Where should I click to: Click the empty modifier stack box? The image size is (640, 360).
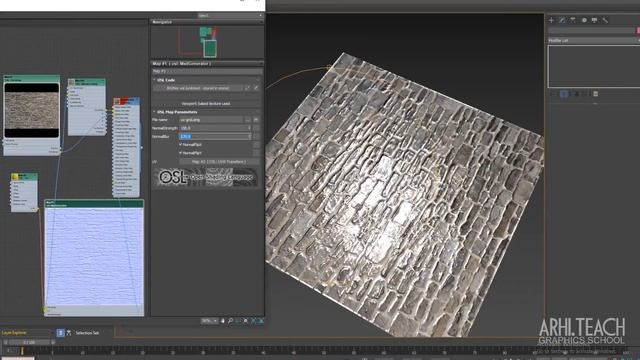pos(594,66)
